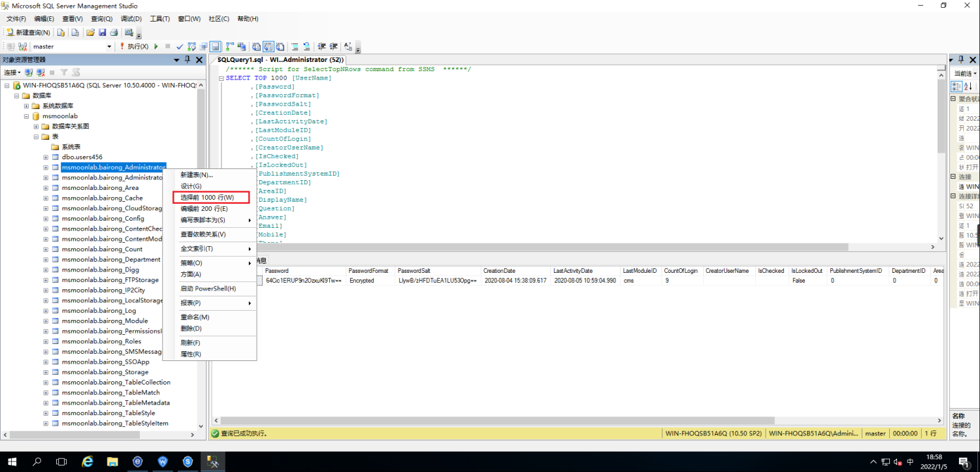The height and width of the screenshot is (472, 980).
Task: Click the synchronize icon in Object Explorer toolbar
Action: [x=76, y=72]
